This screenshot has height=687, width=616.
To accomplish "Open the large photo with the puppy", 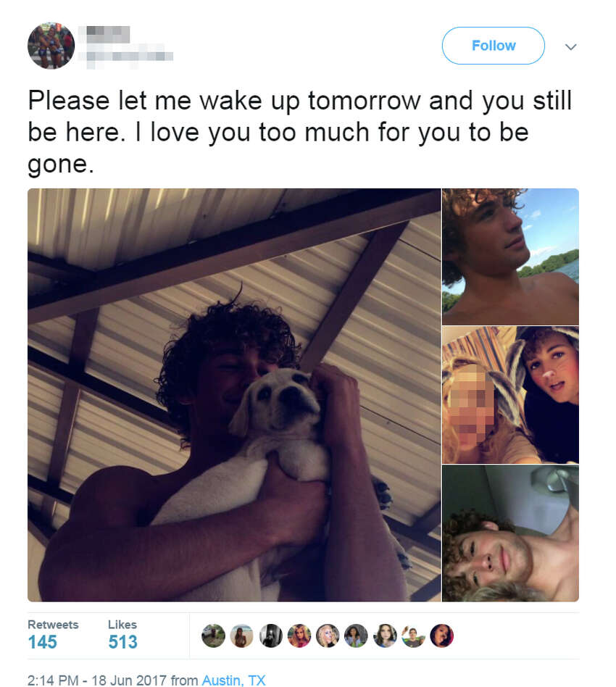I will 234,395.
